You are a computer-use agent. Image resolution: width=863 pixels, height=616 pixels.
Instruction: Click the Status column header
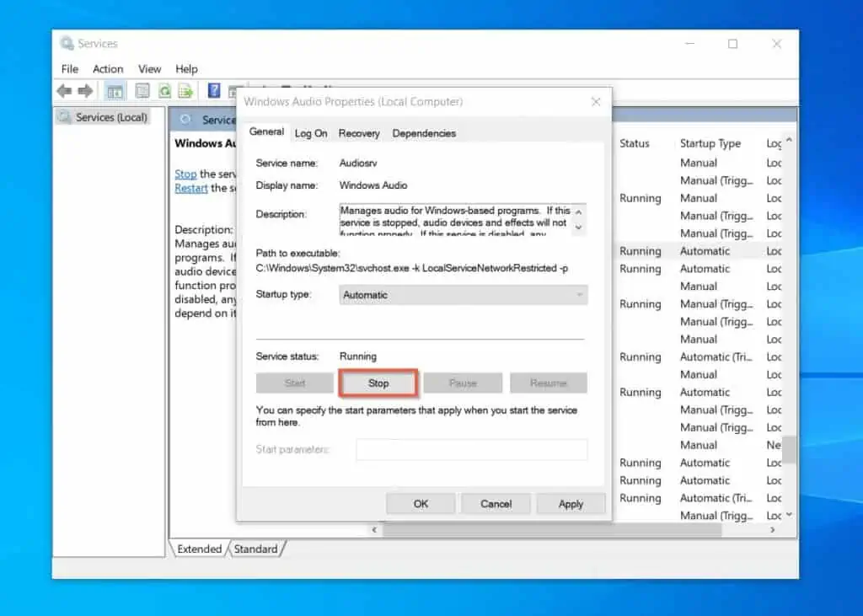coord(635,143)
